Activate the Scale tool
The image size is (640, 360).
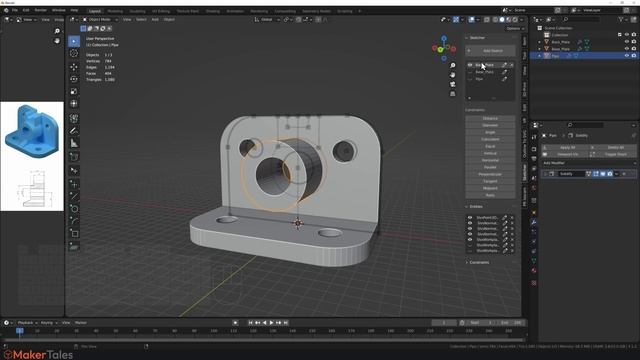coord(74,91)
